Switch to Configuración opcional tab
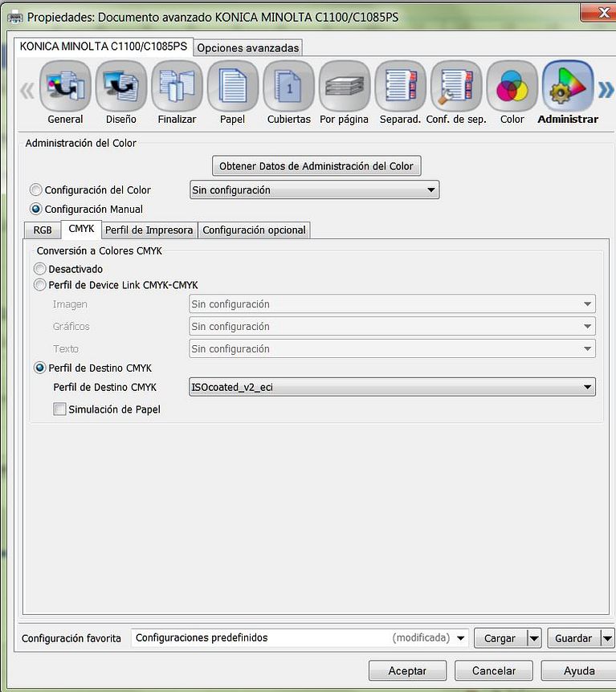 [254, 230]
